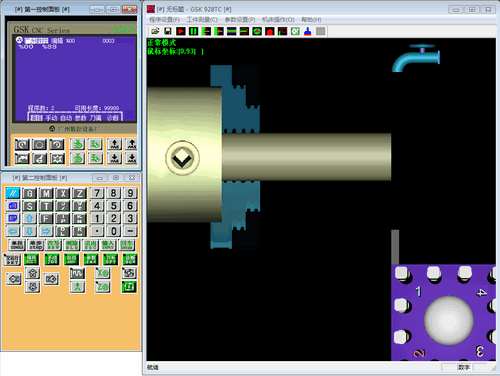Pause simulation with green pause bars icon

click(x=193, y=31)
